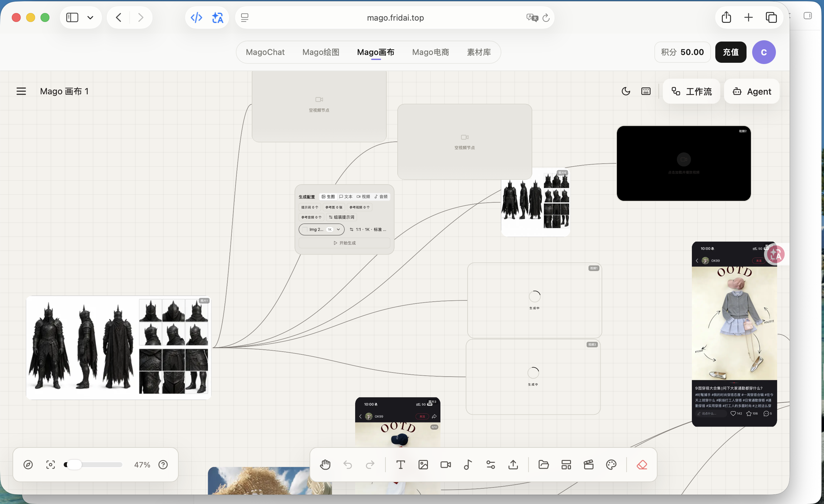Toggle dark mode moon icon
Screen dimensions: 824x504
coord(626,91)
